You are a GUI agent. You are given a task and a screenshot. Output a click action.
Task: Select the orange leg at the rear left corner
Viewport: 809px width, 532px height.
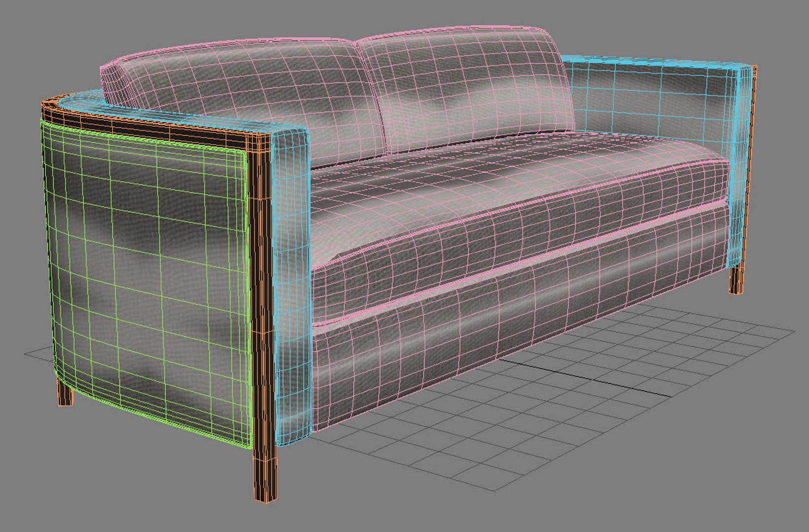(65, 393)
